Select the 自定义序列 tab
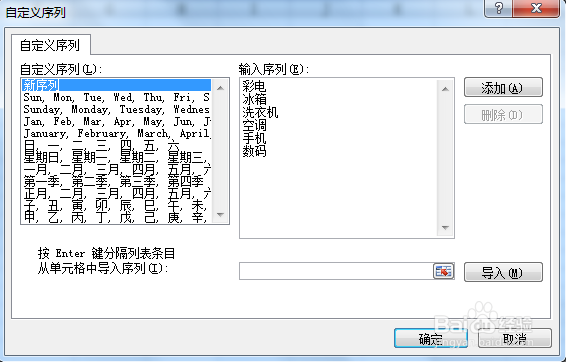The image size is (566, 362). click(x=50, y=45)
